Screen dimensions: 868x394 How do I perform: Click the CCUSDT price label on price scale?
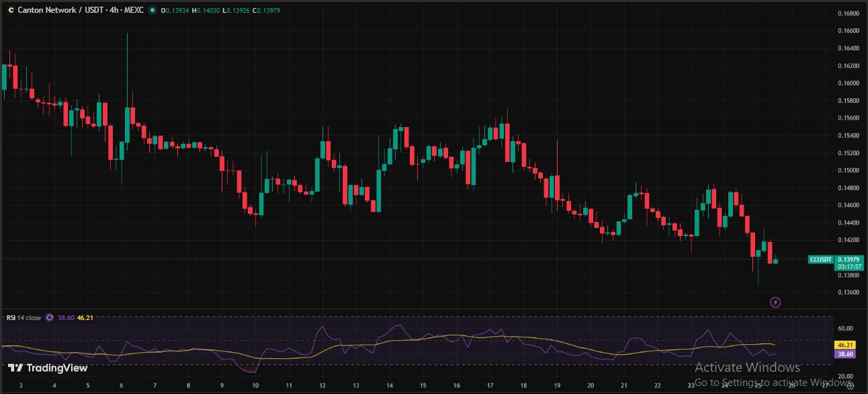pyautogui.click(x=821, y=260)
